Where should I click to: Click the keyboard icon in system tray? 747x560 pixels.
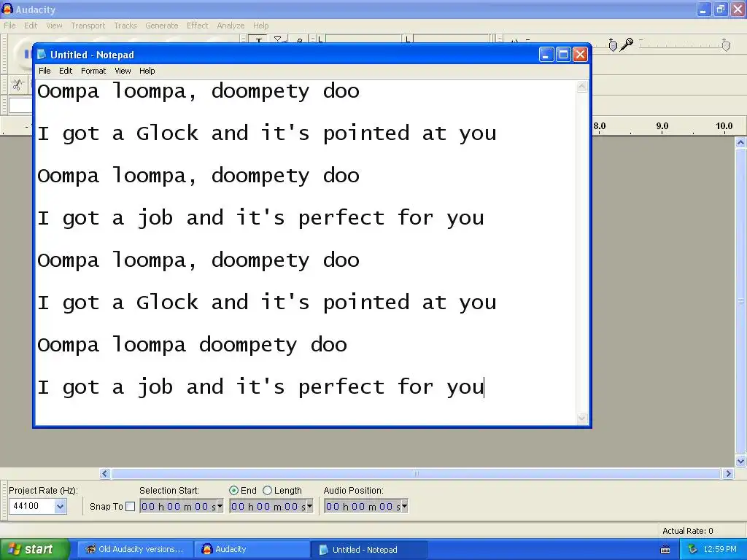[x=665, y=550]
